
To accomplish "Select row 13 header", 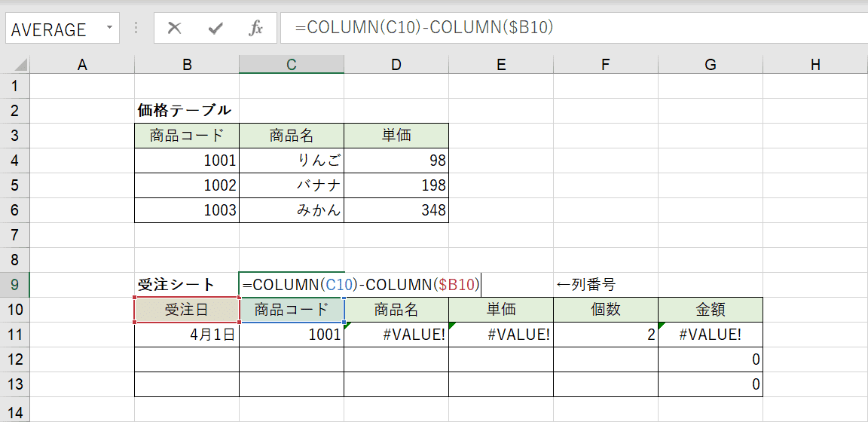I will [x=14, y=384].
